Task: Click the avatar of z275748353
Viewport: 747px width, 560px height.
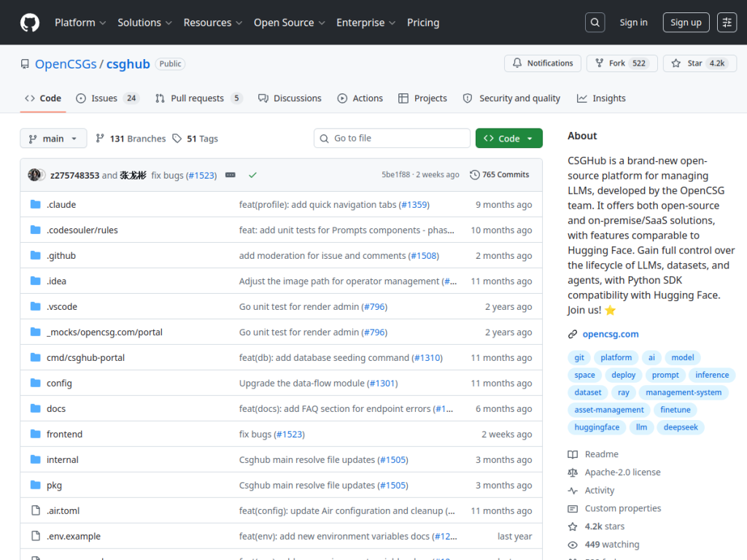Action: coord(34,175)
